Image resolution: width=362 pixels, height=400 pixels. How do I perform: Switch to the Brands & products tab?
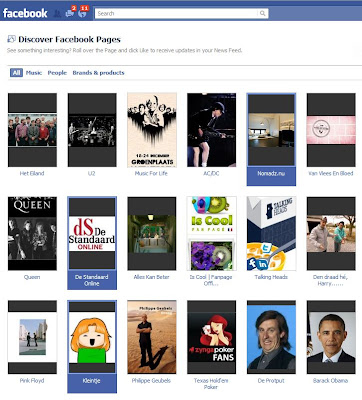point(98,73)
